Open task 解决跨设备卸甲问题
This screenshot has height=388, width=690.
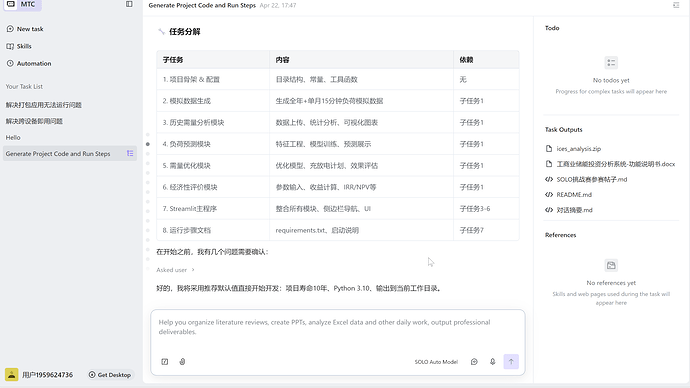tap(34, 121)
